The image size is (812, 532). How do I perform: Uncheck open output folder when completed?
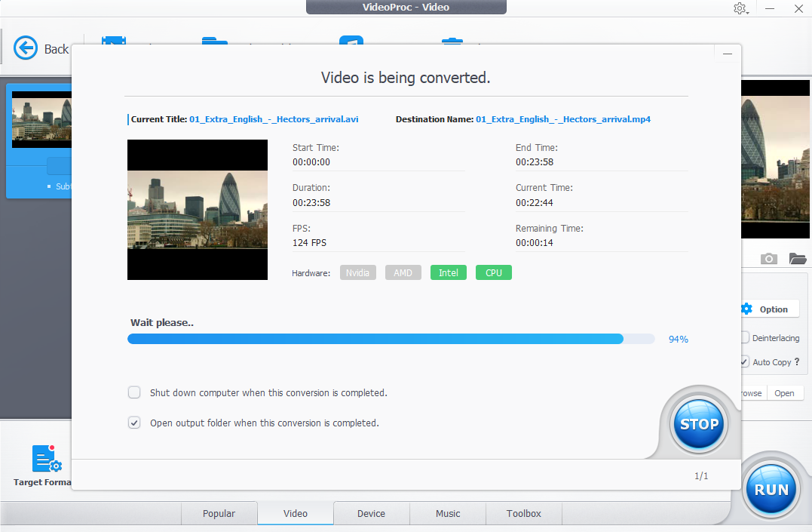pyautogui.click(x=134, y=423)
